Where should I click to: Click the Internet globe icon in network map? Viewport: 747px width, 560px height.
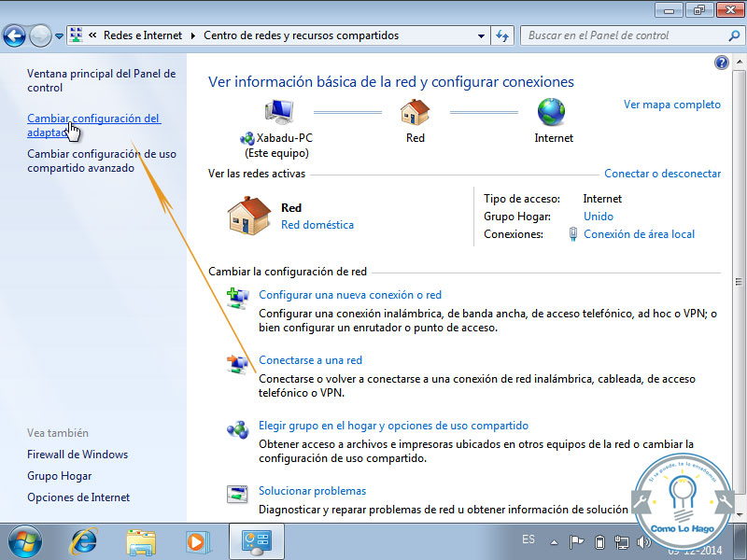pyautogui.click(x=551, y=114)
